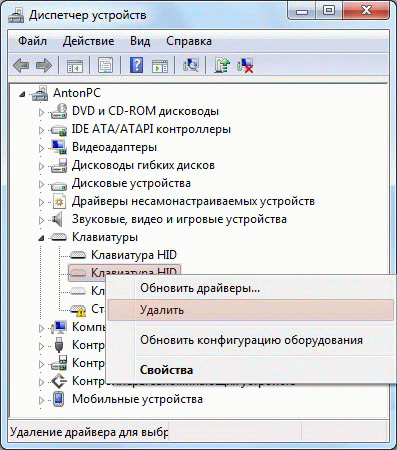Click the first Клавиатура HID keyboard icon
This screenshot has height=450, width=397.
click(78, 255)
